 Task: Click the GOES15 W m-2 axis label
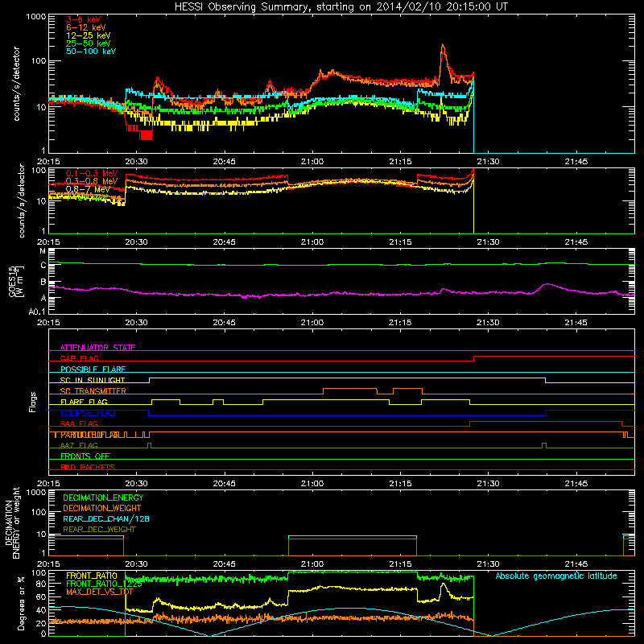(15, 281)
